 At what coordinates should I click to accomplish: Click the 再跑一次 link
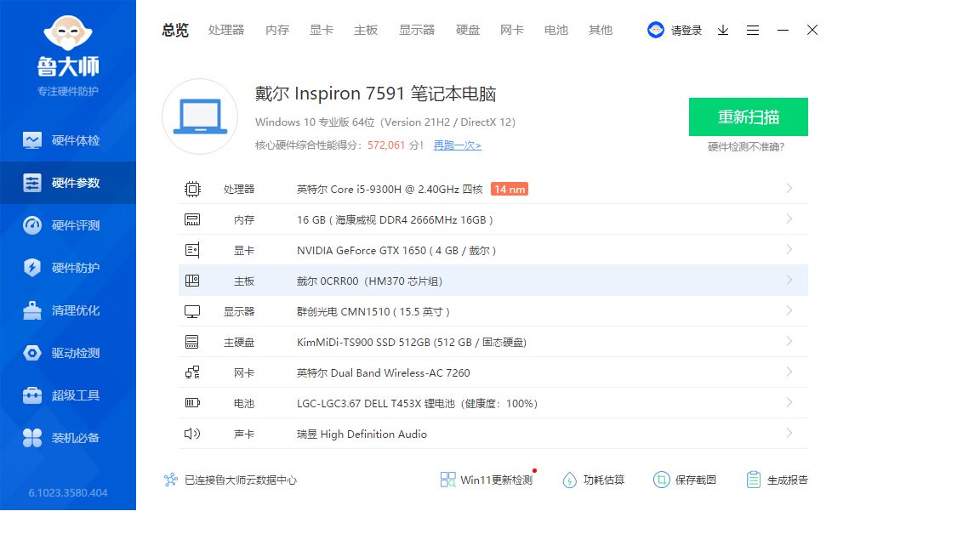(457, 145)
